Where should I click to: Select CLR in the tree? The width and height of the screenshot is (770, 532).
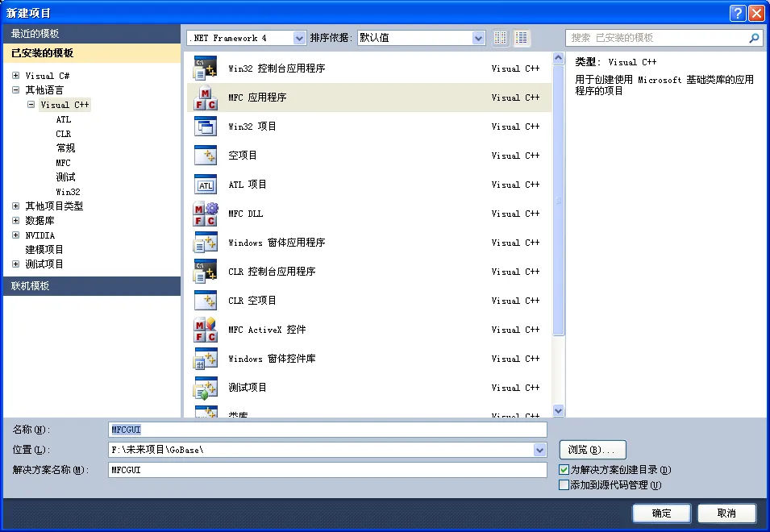(x=64, y=134)
